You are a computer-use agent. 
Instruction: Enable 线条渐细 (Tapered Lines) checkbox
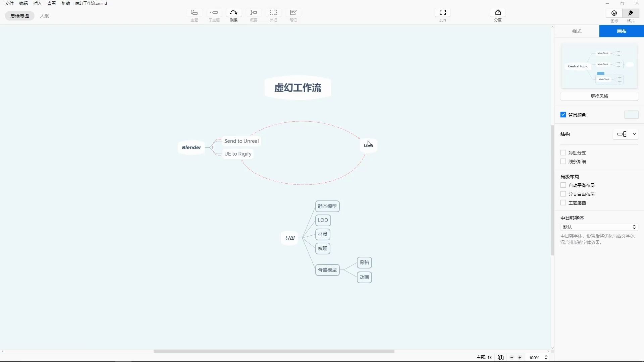pos(563,161)
